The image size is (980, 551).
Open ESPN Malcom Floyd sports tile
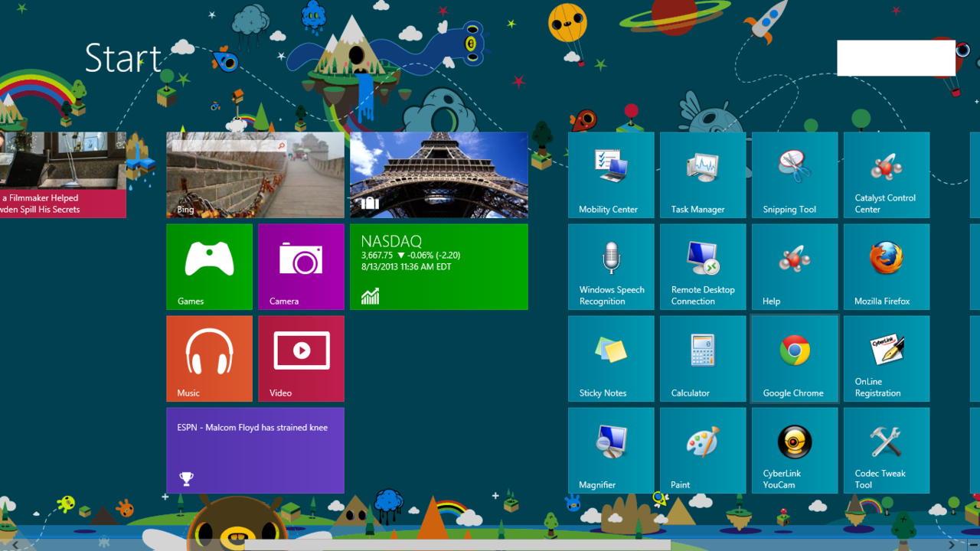pos(255,451)
